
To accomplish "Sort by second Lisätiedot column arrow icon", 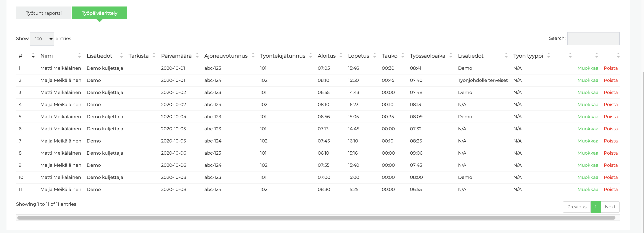I will point(506,56).
